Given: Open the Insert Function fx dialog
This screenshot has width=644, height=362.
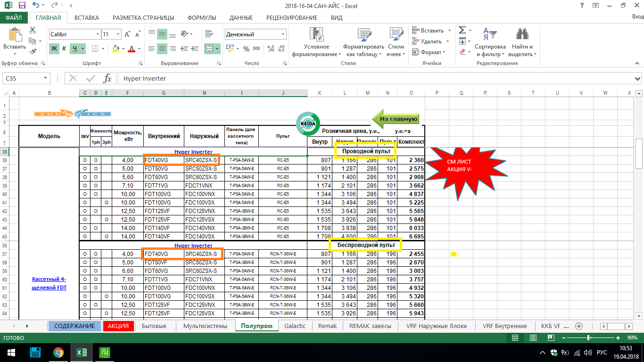Looking at the screenshot, I should (107, 78).
